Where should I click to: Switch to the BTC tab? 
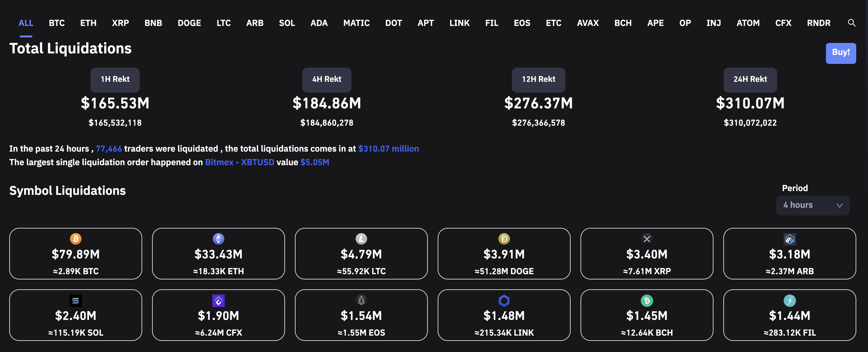pyautogui.click(x=57, y=23)
